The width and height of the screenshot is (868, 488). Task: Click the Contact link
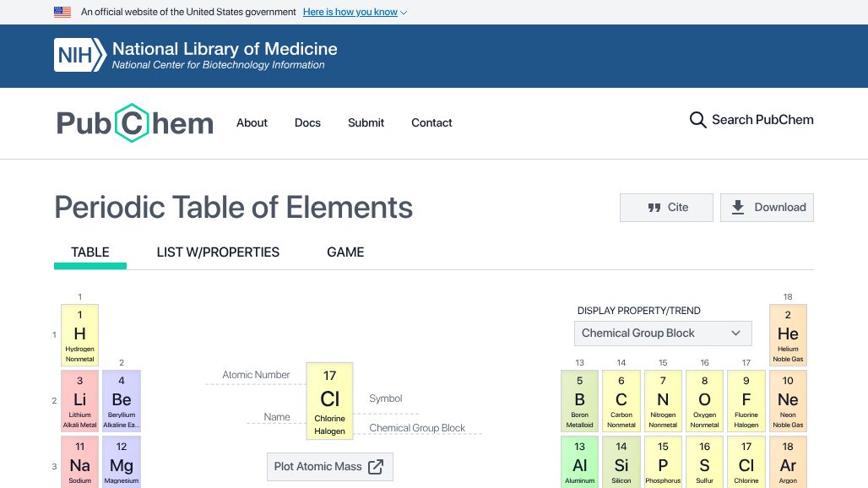[431, 122]
